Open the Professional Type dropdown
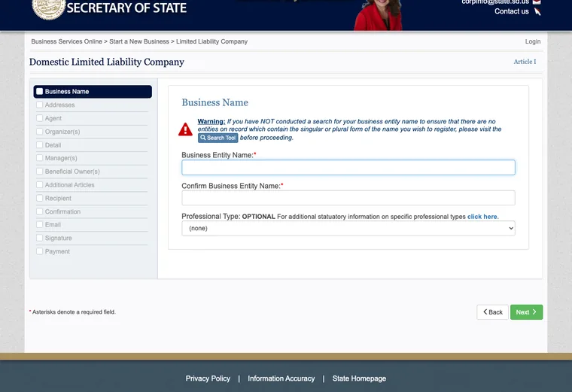This screenshot has width=572, height=392. pyautogui.click(x=348, y=228)
